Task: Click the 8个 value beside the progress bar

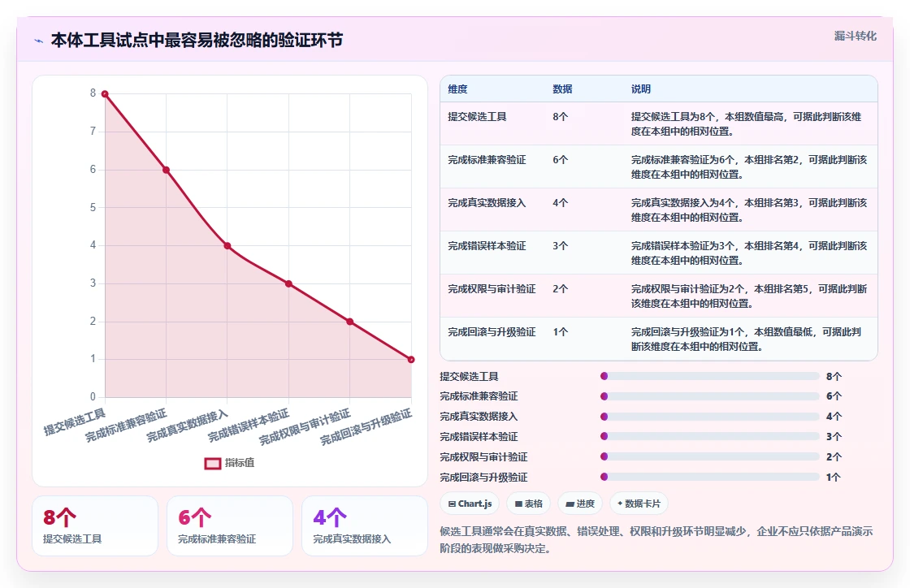Action: coord(834,376)
